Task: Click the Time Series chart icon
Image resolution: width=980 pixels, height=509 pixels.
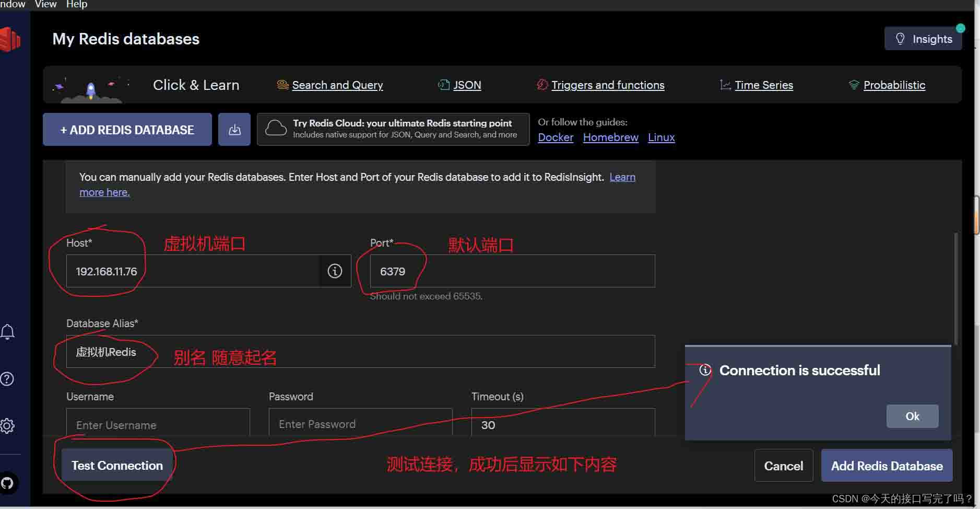Action: pos(725,85)
